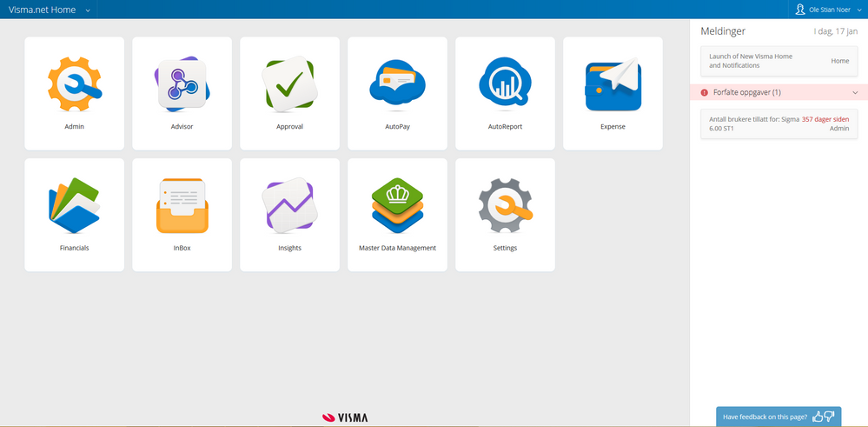Click the Approval label text
Image resolution: width=868 pixels, height=427 pixels.
pyautogui.click(x=289, y=127)
